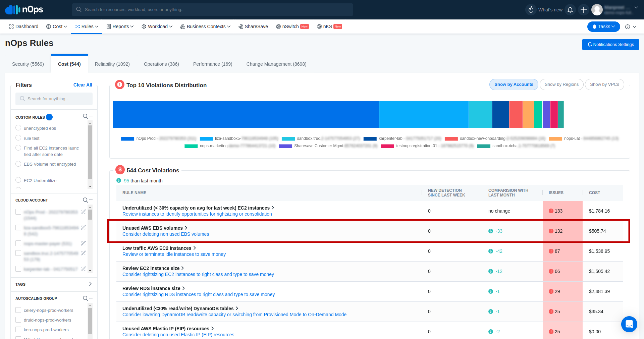This screenshot has width=644, height=339.
Task: Click the liza-sandbox5 legend swatch
Action: (206, 139)
